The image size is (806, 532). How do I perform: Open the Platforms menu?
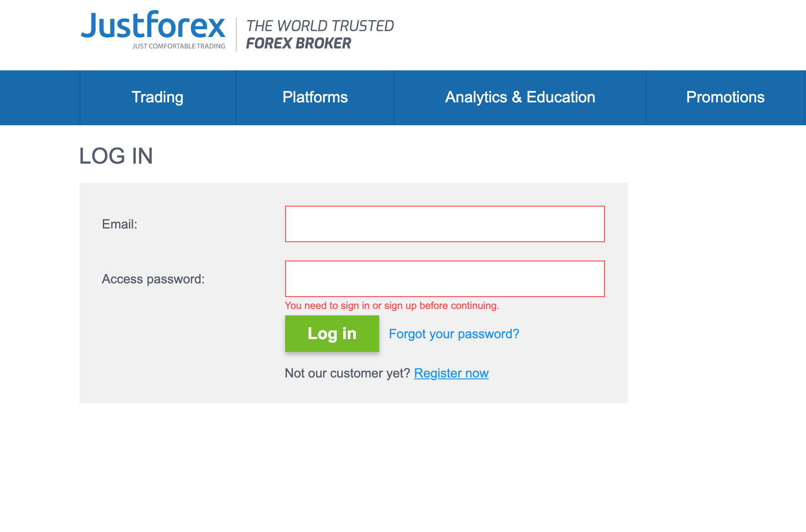click(315, 97)
